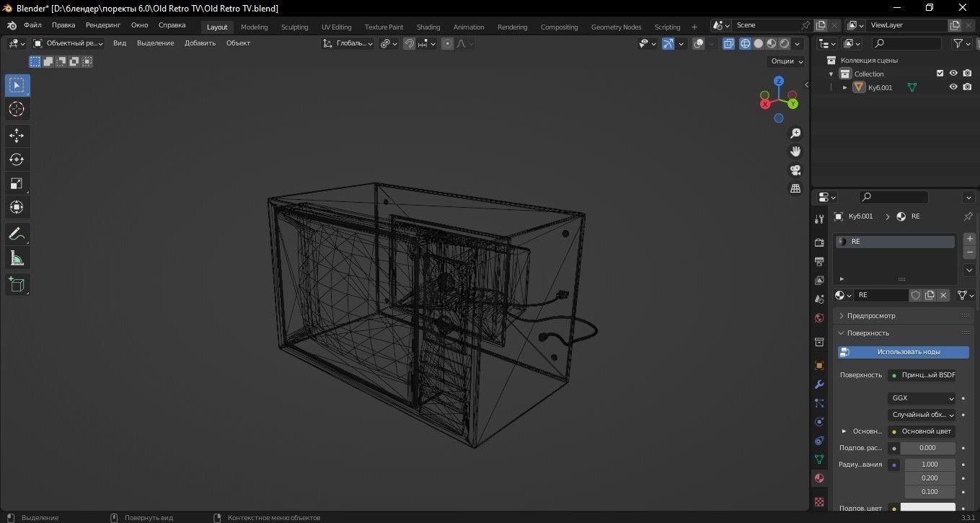Add a new material slot plus button

969,239
